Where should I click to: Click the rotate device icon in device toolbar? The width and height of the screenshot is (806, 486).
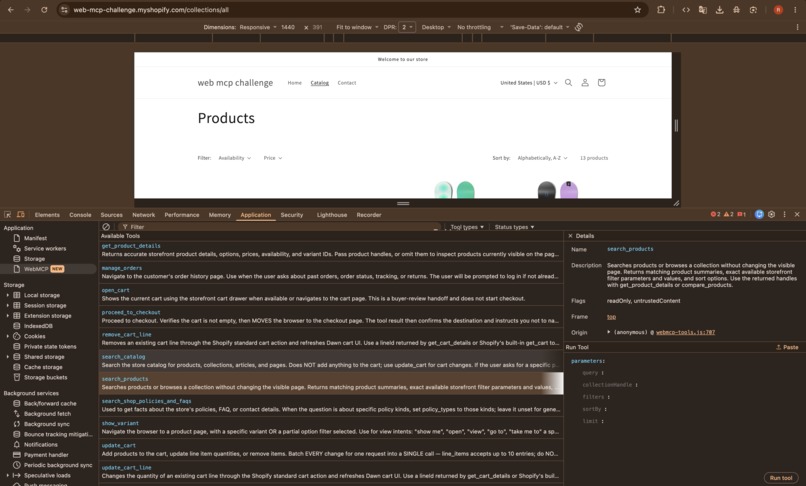pos(579,27)
